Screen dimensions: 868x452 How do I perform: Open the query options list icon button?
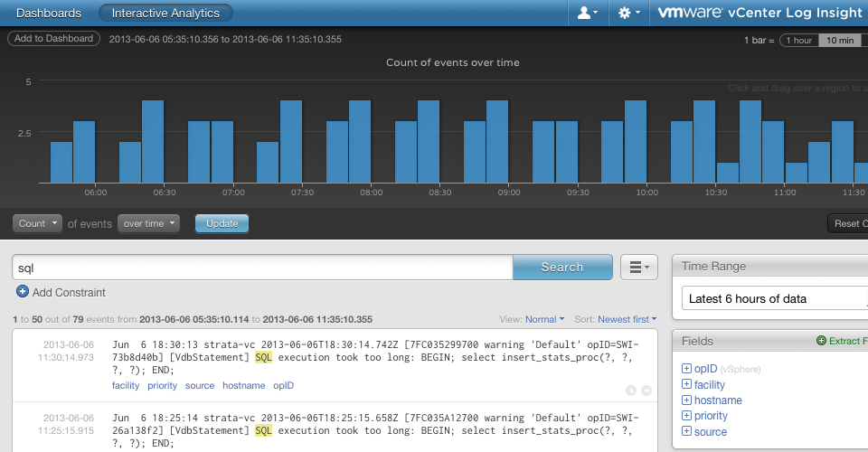click(639, 268)
